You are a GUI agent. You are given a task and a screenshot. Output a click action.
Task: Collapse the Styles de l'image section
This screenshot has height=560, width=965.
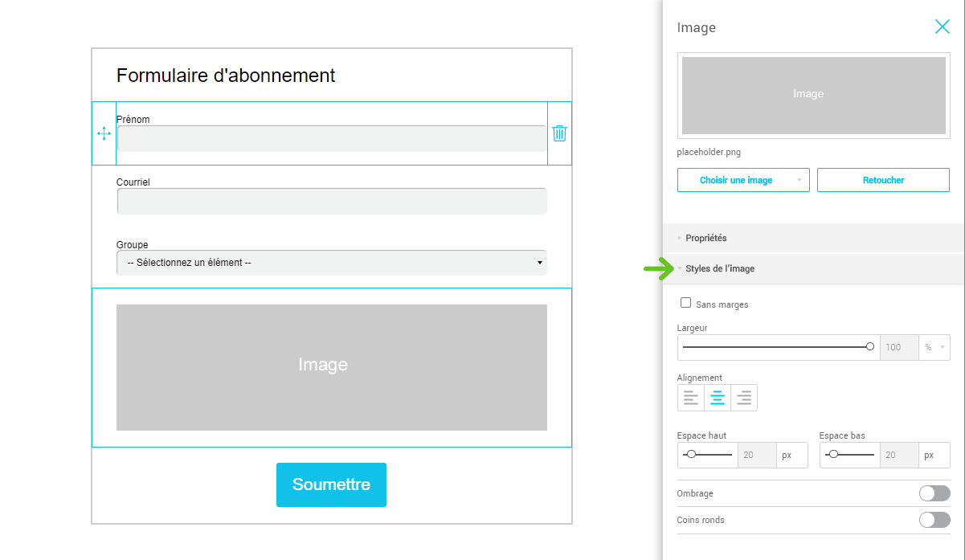click(x=719, y=268)
